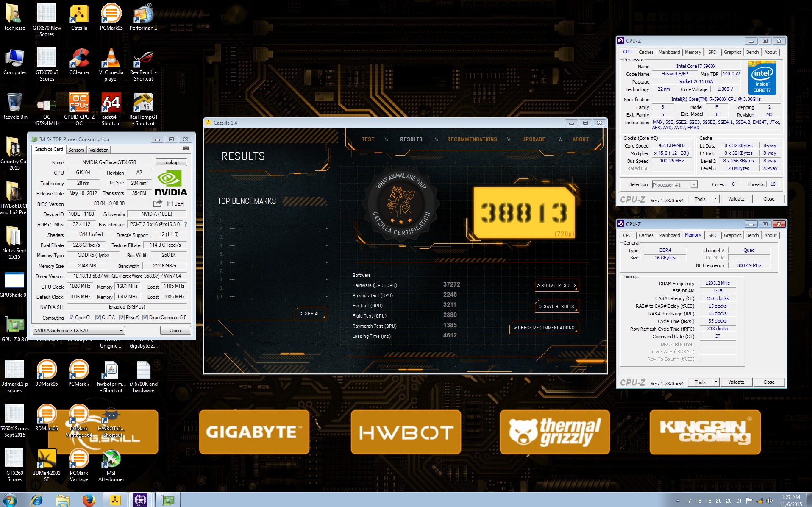
Task: Launch 3DMark05 from the desktop
Action: (x=47, y=373)
